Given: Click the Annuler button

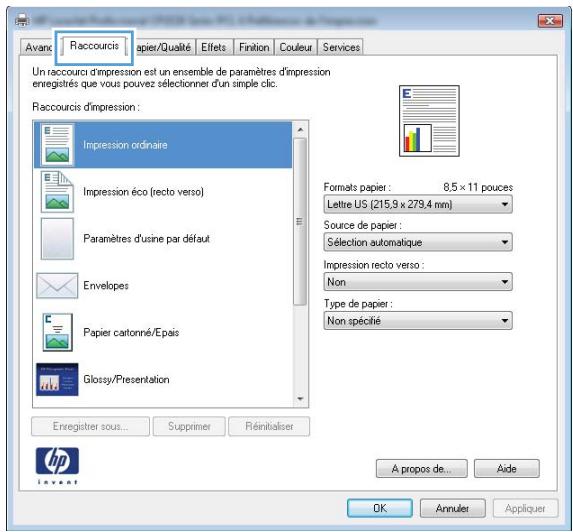Looking at the screenshot, I should point(452,508).
